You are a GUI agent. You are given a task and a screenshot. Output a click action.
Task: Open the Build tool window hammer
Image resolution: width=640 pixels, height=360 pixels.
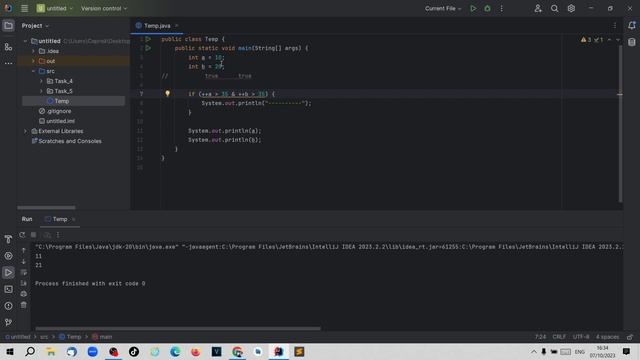point(8,239)
